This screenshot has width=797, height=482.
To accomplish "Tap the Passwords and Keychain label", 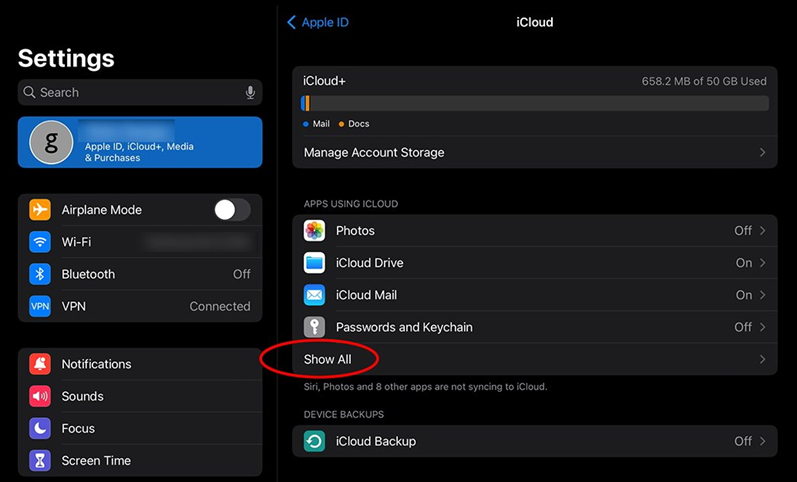I will pyautogui.click(x=404, y=327).
